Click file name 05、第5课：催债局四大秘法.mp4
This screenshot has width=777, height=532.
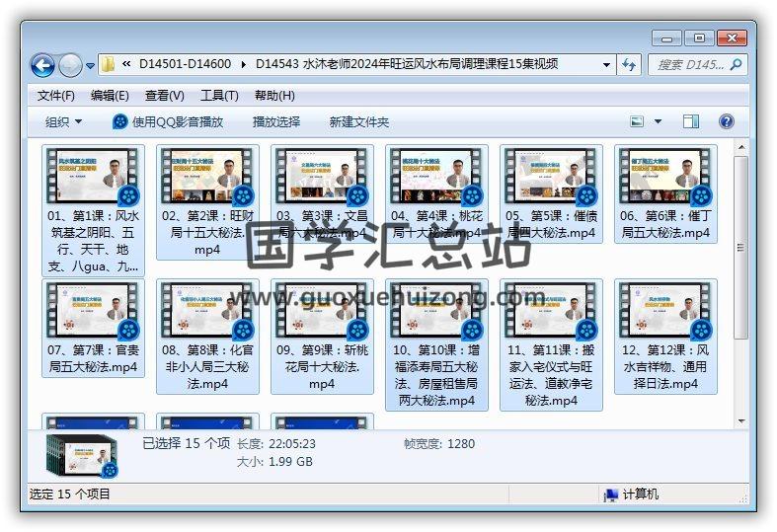(551, 224)
